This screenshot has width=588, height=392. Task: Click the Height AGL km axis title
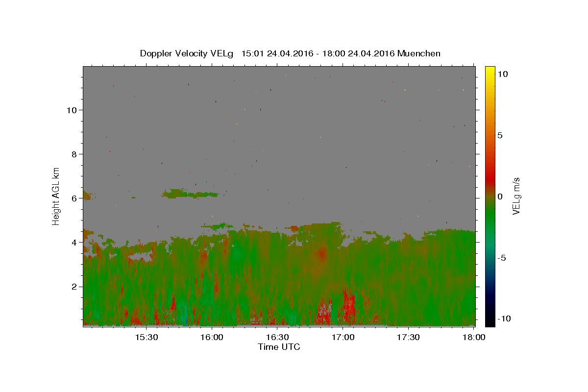click(x=56, y=196)
